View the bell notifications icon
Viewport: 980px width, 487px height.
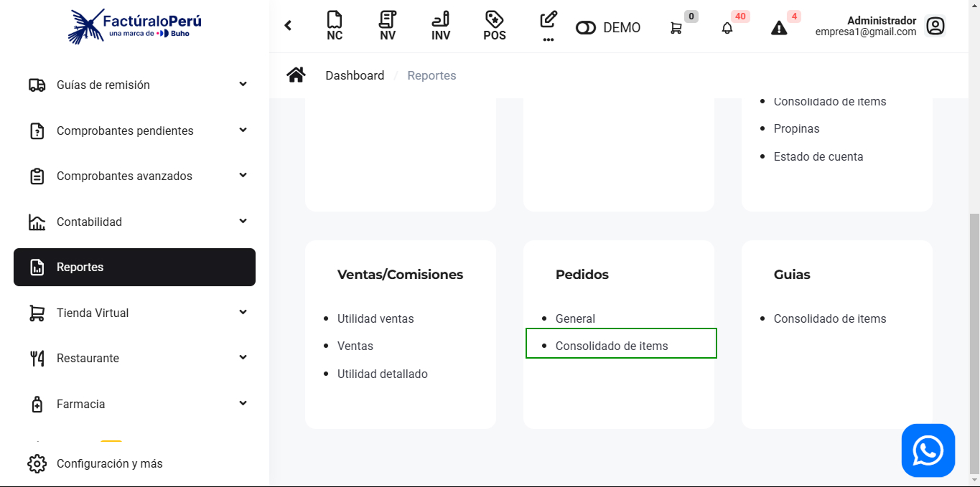click(x=727, y=28)
